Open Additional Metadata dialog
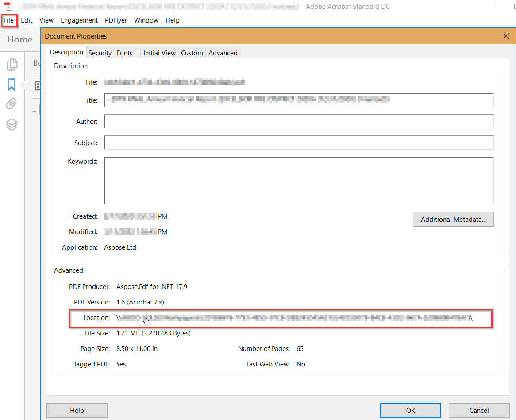This screenshot has height=420, width=516. pyautogui.click(x=453, y=220)
